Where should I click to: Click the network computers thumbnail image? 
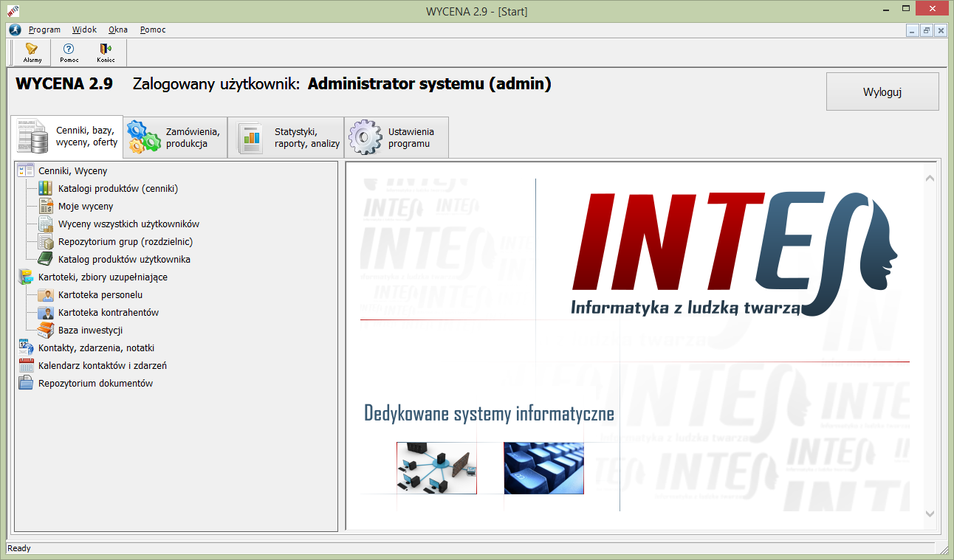click(436, 469)
